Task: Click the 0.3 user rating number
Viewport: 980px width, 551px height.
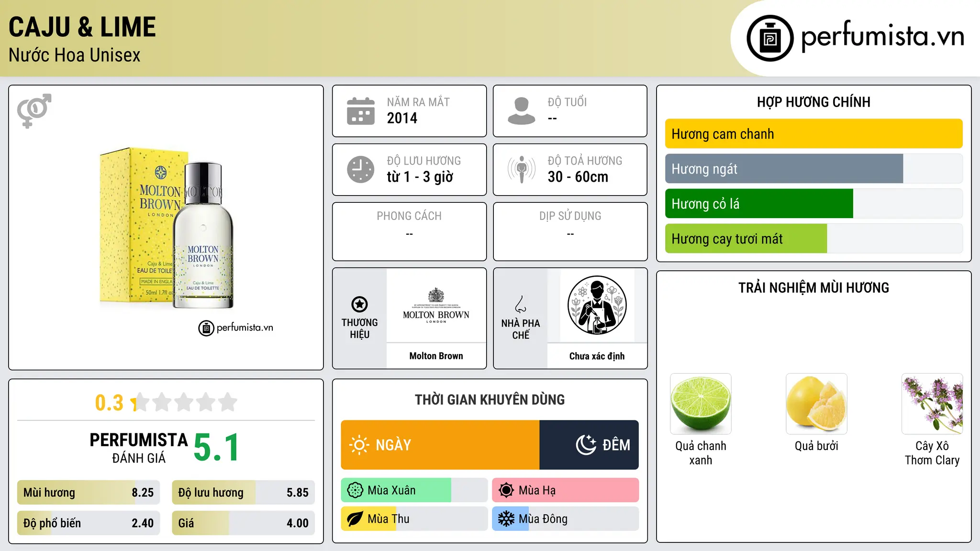Action: [x=109, y=403]
